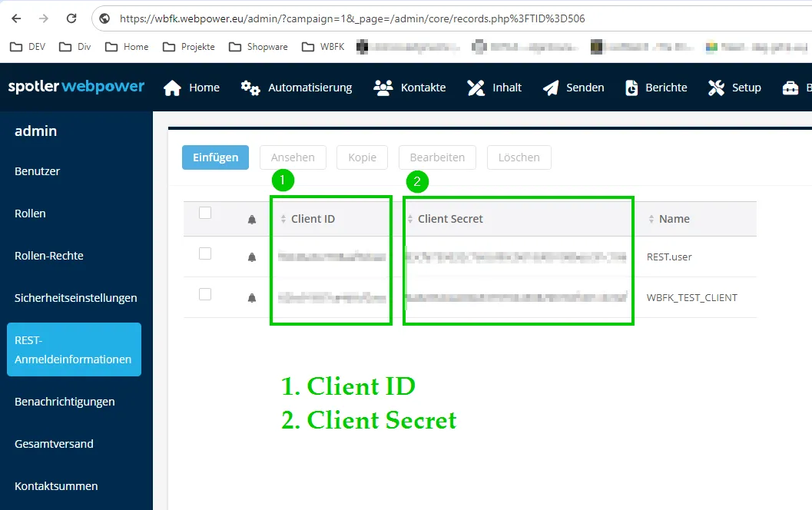Click the house icon next to Home
Image resolution: width=812 pixels, height=510 pixels.
click(x=172, y=88)
